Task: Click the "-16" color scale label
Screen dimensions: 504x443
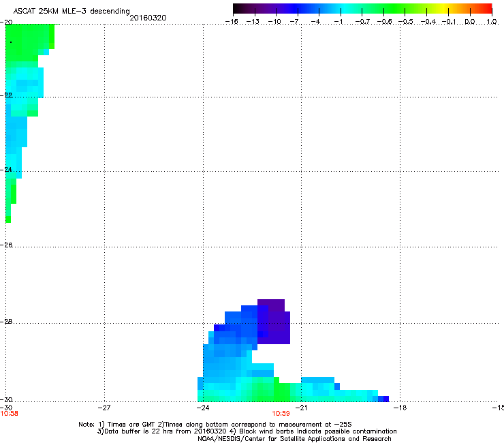Action: coord(232,22)
